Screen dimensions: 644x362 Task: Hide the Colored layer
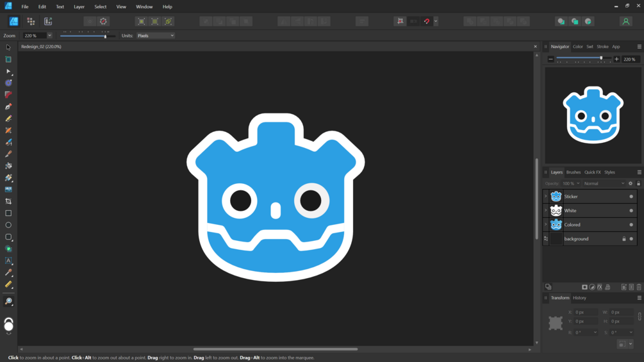coord(631,224)
